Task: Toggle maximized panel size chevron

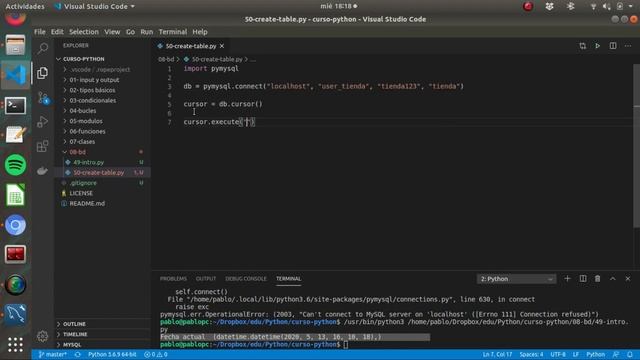Action: tap(613, 278)
